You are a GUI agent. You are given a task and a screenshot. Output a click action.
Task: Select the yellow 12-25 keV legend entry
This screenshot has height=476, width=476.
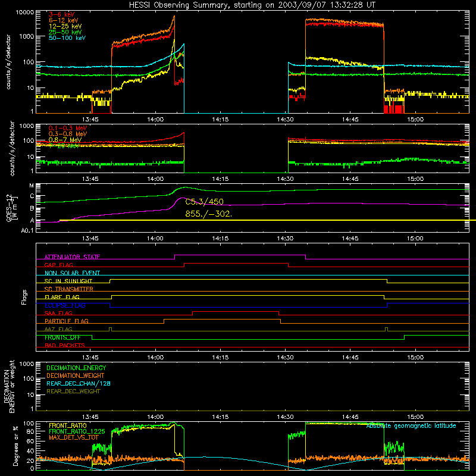pos(65,26)
